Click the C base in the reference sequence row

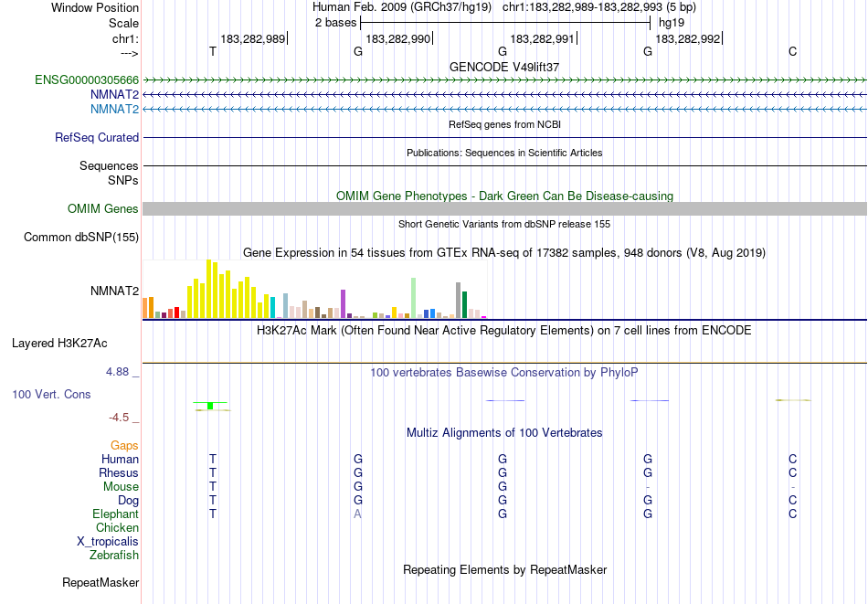[793, 51]
